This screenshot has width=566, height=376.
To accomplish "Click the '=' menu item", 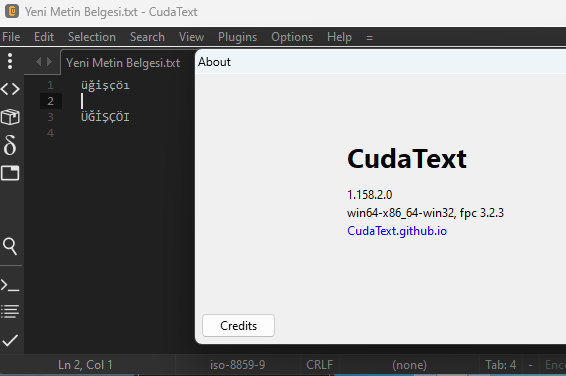I will (x=369, y=38).
